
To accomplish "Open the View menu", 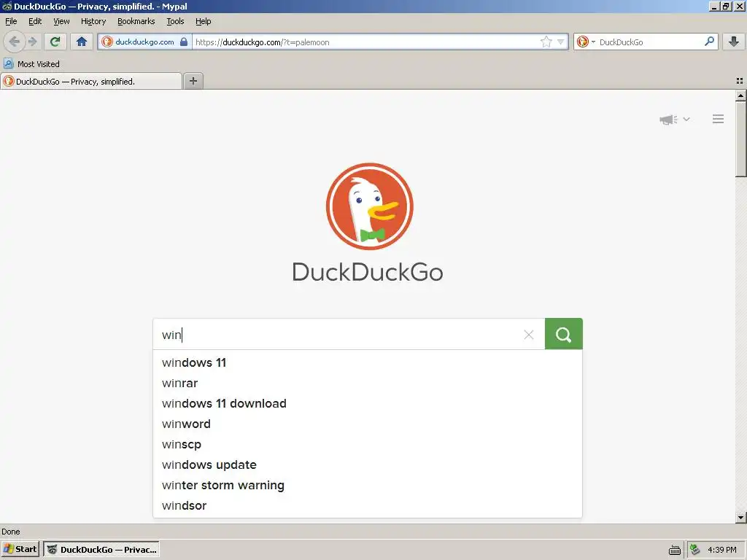I will pos(61,21).
